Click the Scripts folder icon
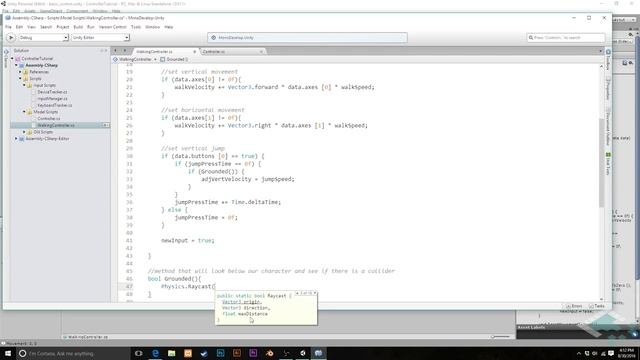This screenshot has width=640, height=360. click(26, 78)
